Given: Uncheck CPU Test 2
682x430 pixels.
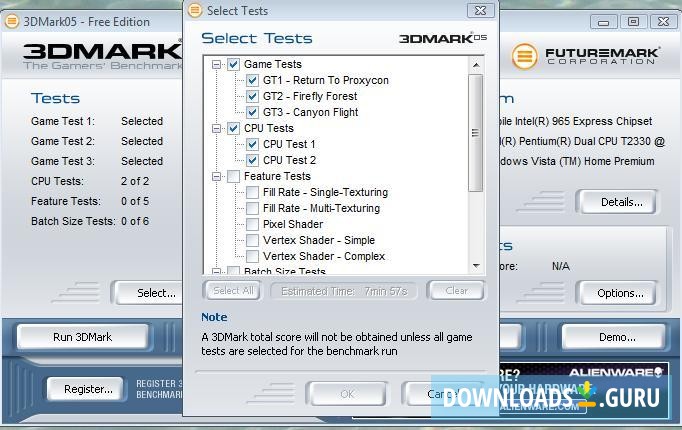Looking at the screenshot, I should tap(252, 160).
